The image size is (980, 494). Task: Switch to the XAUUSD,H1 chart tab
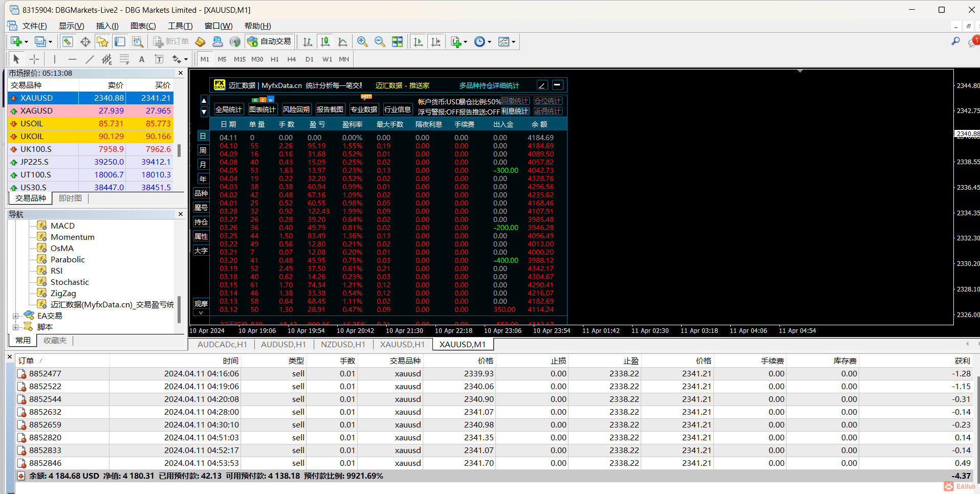click(402, 345)
